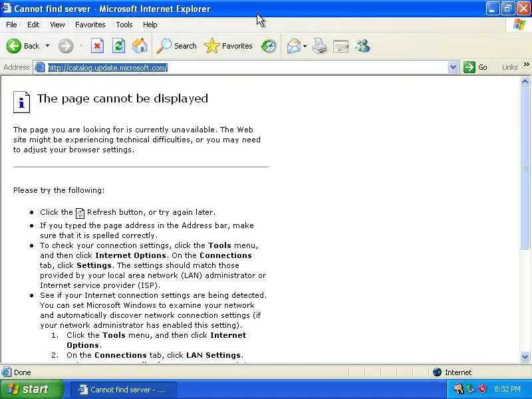Click the bold 'Internet Options' text in third bullet

pyautogui.click(x=130, y=255)
